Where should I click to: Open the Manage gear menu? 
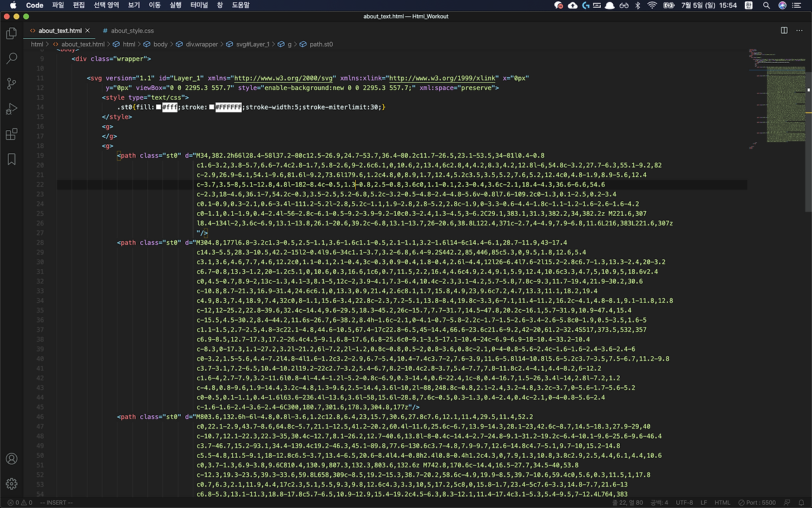click(11, 484)
